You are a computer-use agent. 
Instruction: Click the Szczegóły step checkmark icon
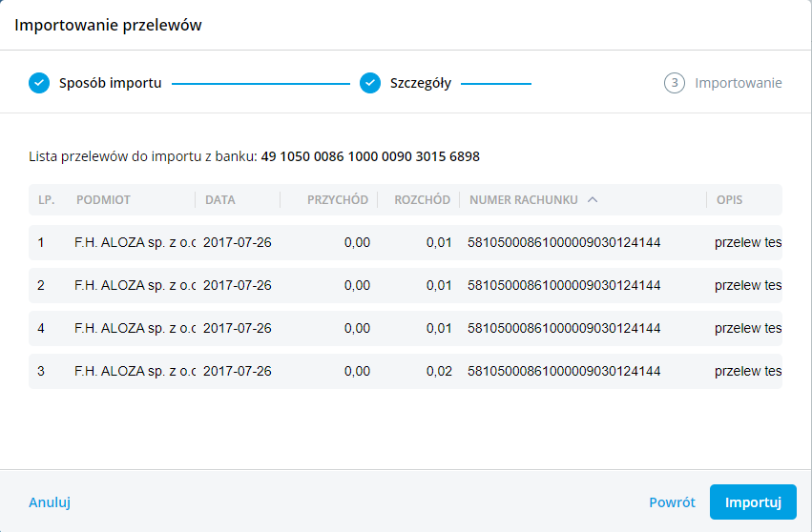point(370,83)
